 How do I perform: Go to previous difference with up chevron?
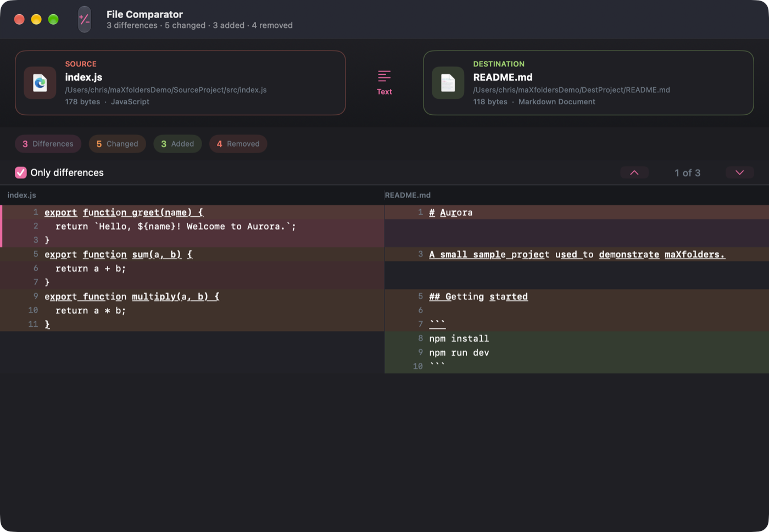click(x=634, y=172)
